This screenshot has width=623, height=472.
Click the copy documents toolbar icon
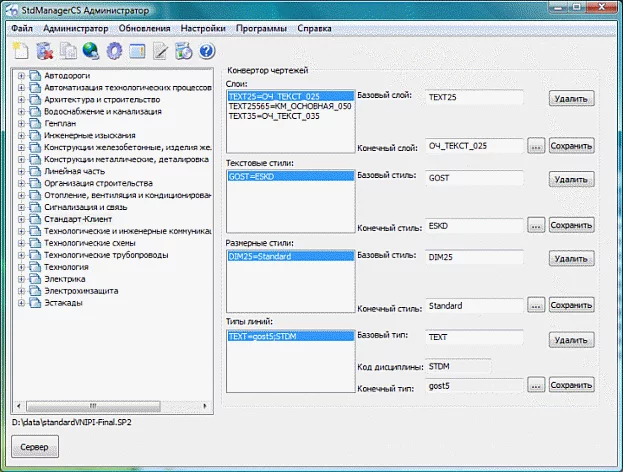point(67,50)
